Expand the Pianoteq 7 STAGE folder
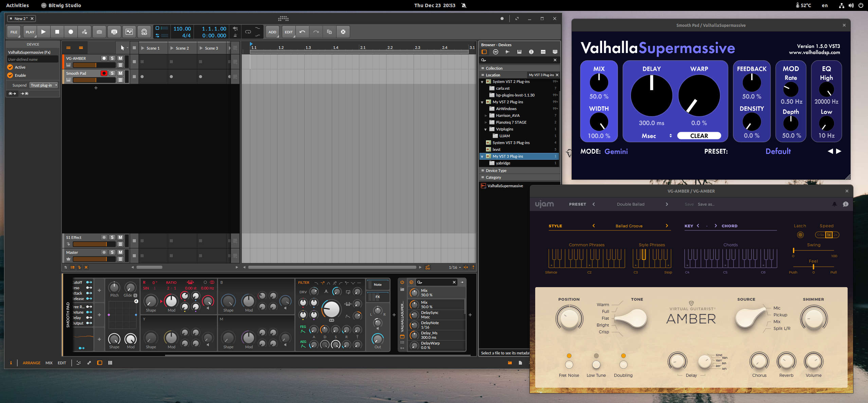The image size is (868, 403). pyautogui.click(x=486, y=122)
